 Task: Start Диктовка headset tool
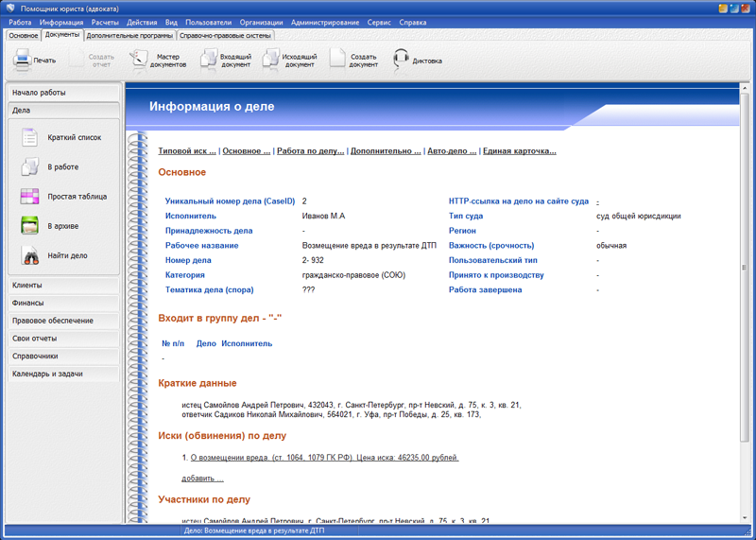(x=402, y=61)
